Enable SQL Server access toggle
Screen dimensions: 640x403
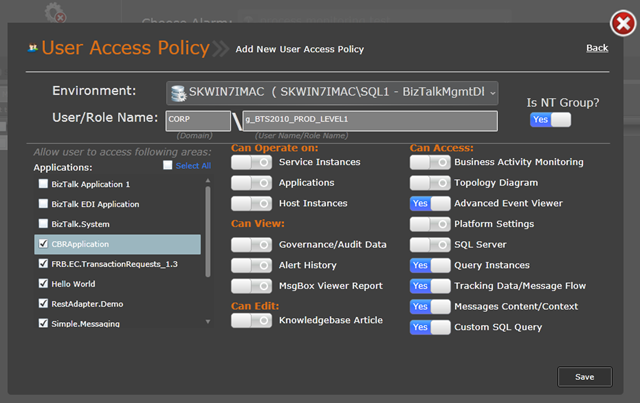(x=430, y=245)
